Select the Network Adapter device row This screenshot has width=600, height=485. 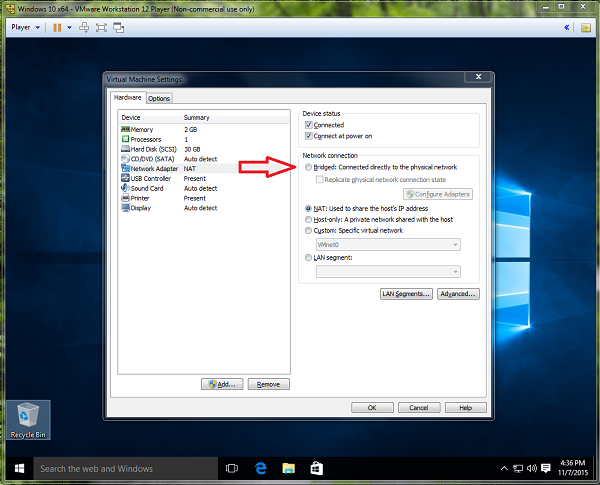204,169
